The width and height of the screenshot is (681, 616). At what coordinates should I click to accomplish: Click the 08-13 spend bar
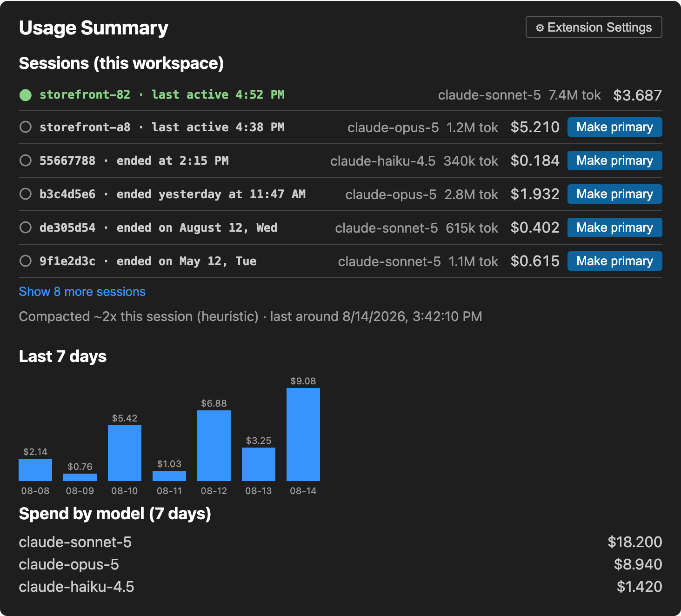(259, 464)
